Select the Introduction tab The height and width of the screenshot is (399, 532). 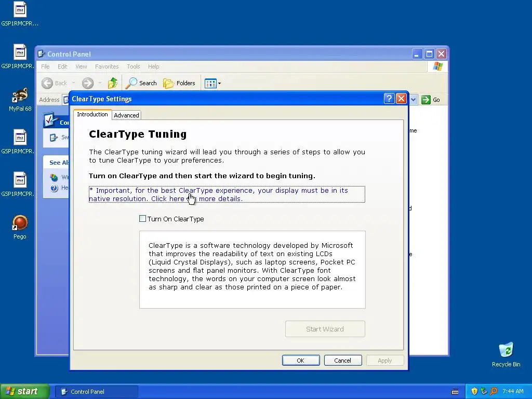(x=92, y=114)
